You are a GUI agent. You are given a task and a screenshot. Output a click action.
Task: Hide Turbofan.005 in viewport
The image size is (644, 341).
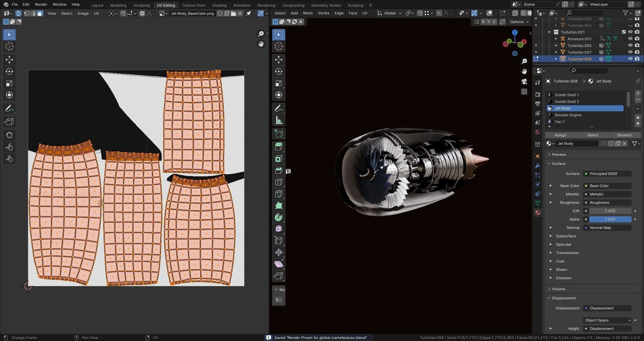coord(630,46)
